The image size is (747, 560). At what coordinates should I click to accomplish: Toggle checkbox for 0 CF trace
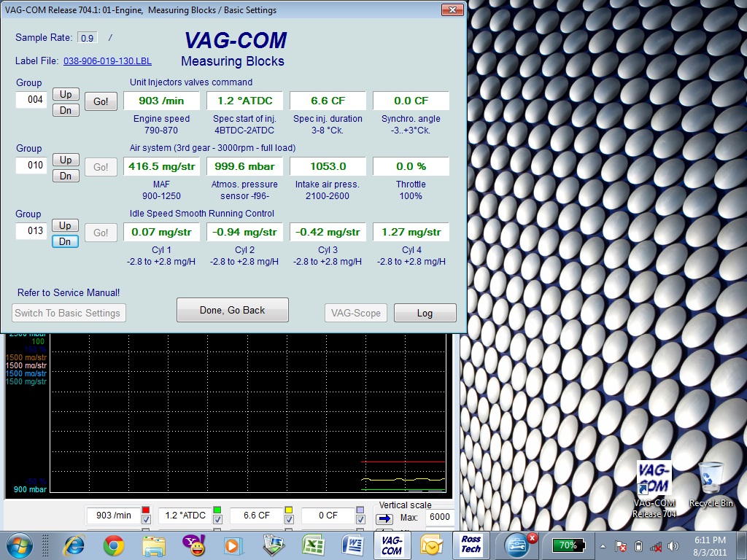360,519
